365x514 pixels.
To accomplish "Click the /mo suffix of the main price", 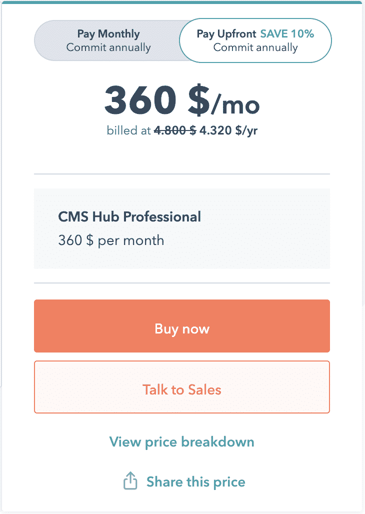I will coord(235,104).
